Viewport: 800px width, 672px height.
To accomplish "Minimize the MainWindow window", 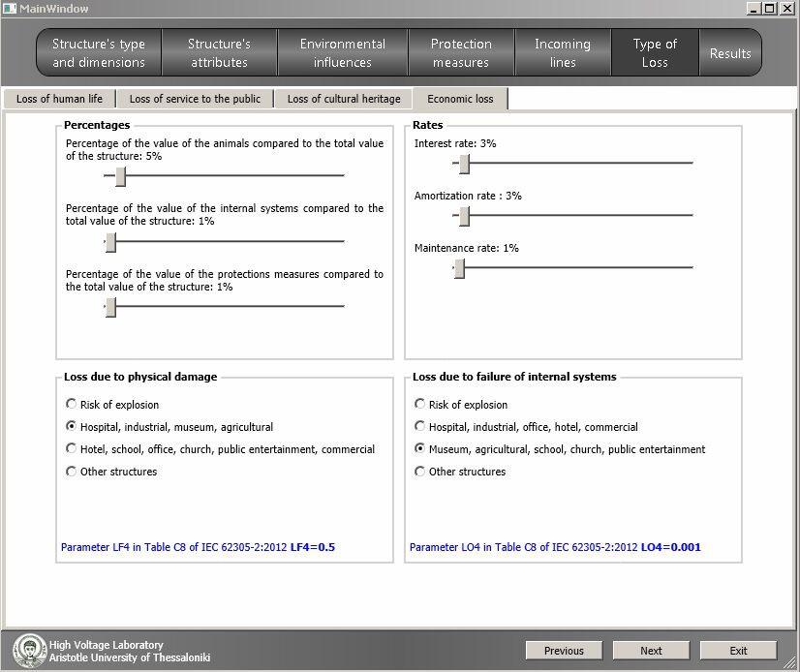I will click(754, 8).
